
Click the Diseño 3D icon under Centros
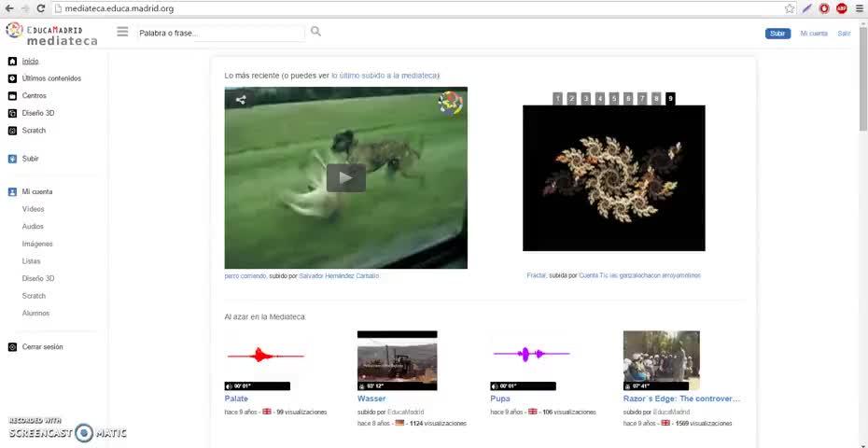click(x=12, y=114)
